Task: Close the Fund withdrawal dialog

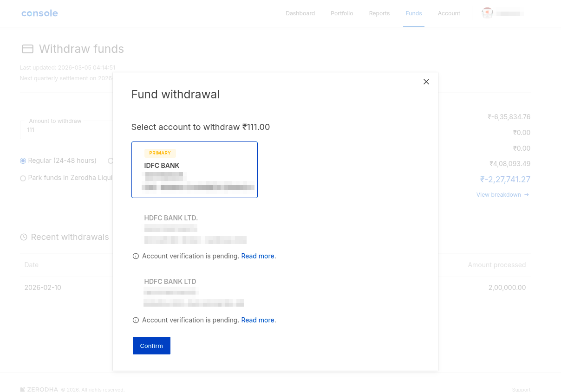Action: [426, 82]
